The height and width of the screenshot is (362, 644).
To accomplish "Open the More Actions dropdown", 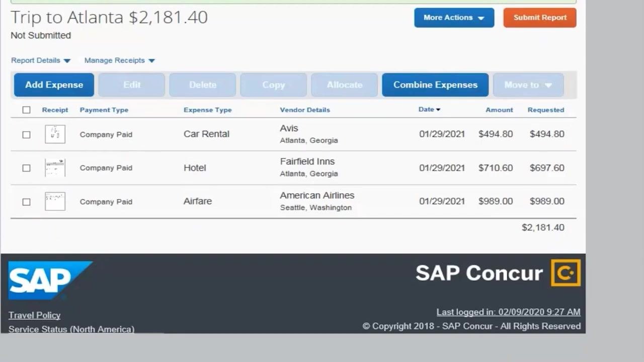I will pos(454,18).
